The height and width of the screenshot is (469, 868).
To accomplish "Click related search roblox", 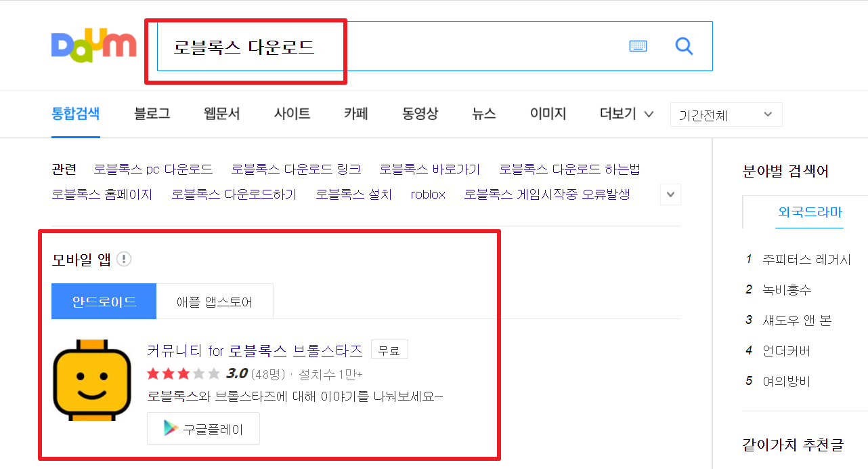I will coord(428,195).
